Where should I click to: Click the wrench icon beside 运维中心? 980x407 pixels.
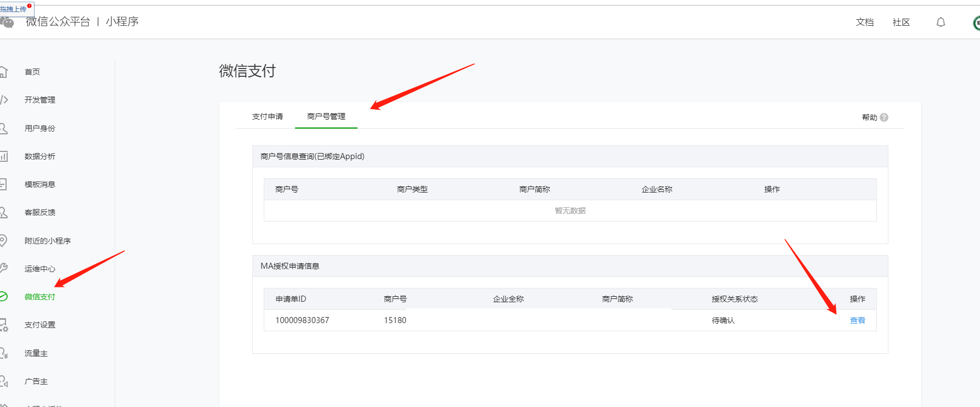(x=3, y=268)
